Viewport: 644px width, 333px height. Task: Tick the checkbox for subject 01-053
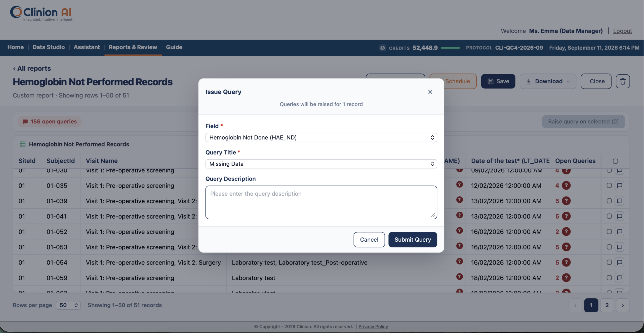pyautogui.click(x=609, y=247)
